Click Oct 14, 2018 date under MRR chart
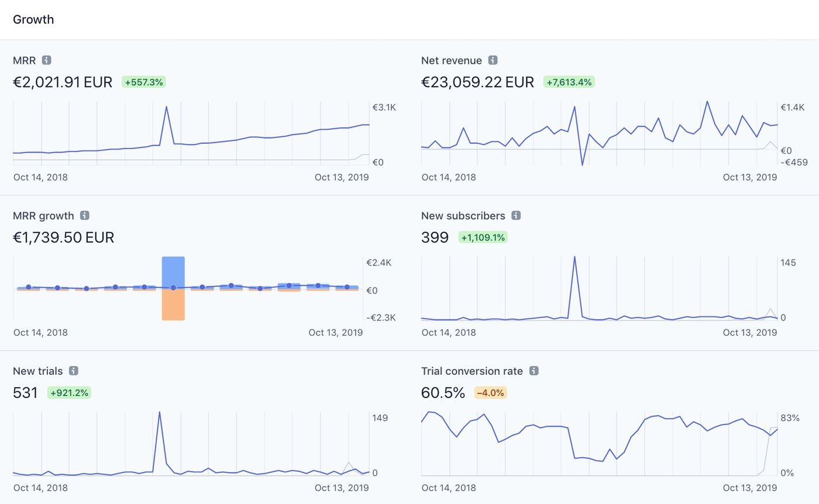Screen dimensions: 819x504 pos(40,177)
